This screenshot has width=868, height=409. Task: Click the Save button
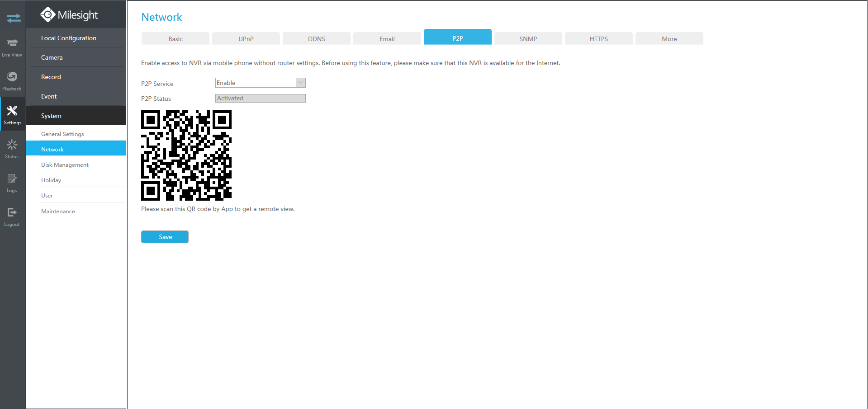click(165, 237)
